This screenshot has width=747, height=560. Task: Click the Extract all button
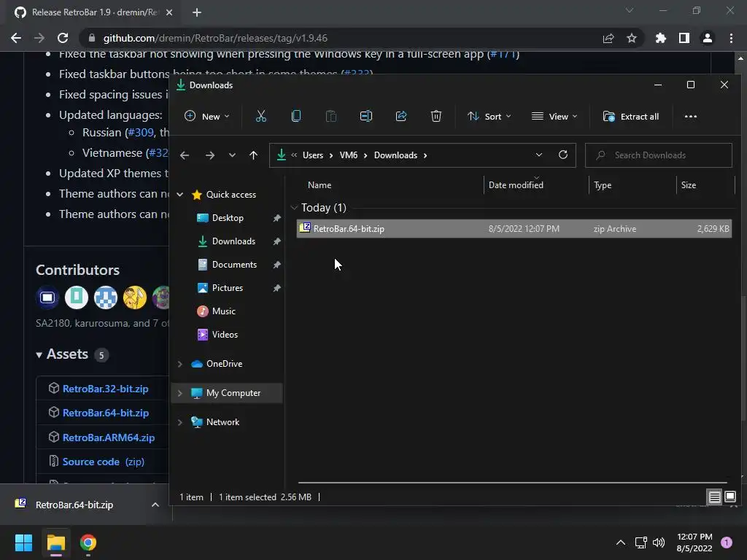point(631,116)
